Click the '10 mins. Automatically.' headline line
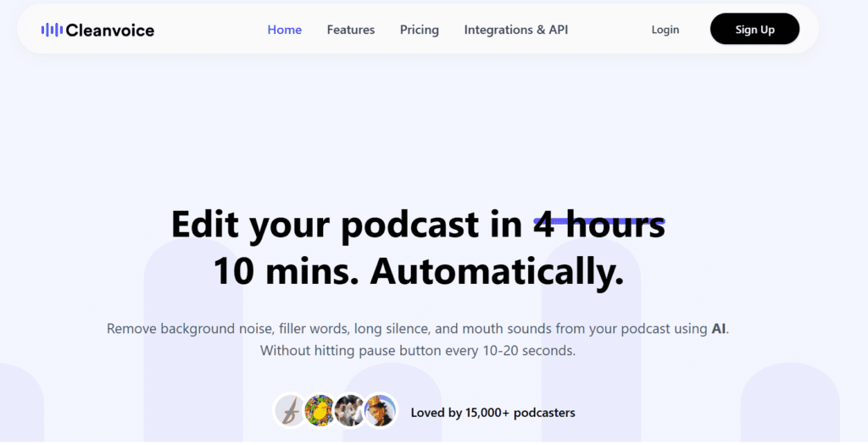This screenshot has height=445, width=868. click(x=419, y=272)
